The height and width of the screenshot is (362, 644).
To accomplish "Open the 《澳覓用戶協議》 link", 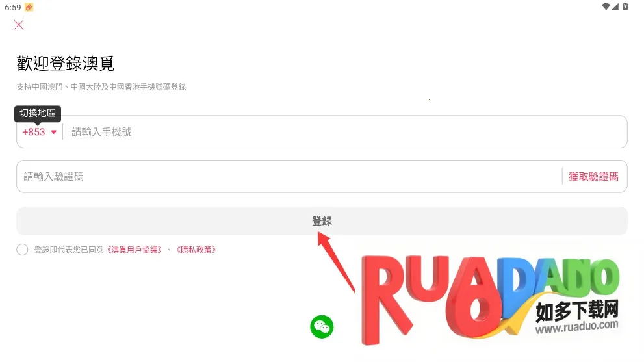I will pyautogui.click(x=135, y=250).
